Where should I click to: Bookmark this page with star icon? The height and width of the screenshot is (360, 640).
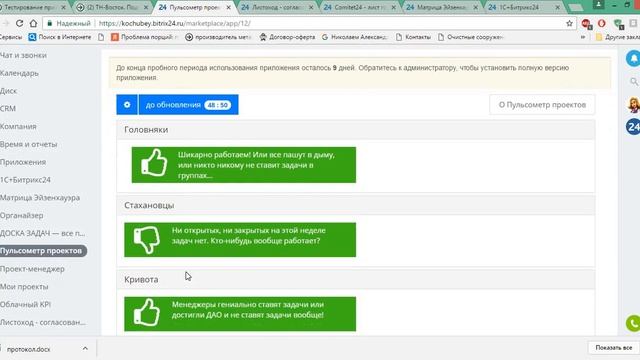569,23
